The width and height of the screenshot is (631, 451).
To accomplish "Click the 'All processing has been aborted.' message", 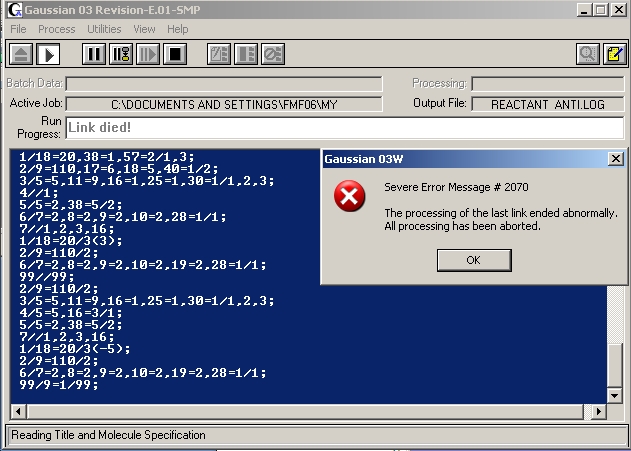I will tap(462, 226).
